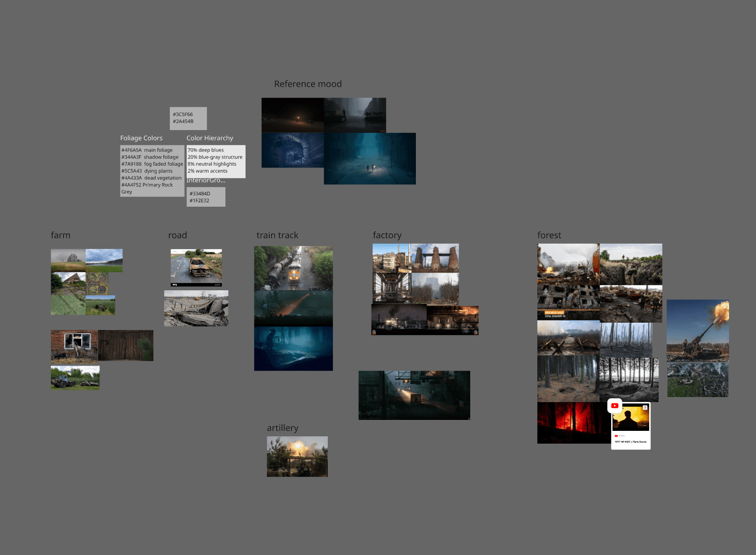Select the lake under cloudy sky image
This screenshot has width=756, height=555.
(104, 260)
